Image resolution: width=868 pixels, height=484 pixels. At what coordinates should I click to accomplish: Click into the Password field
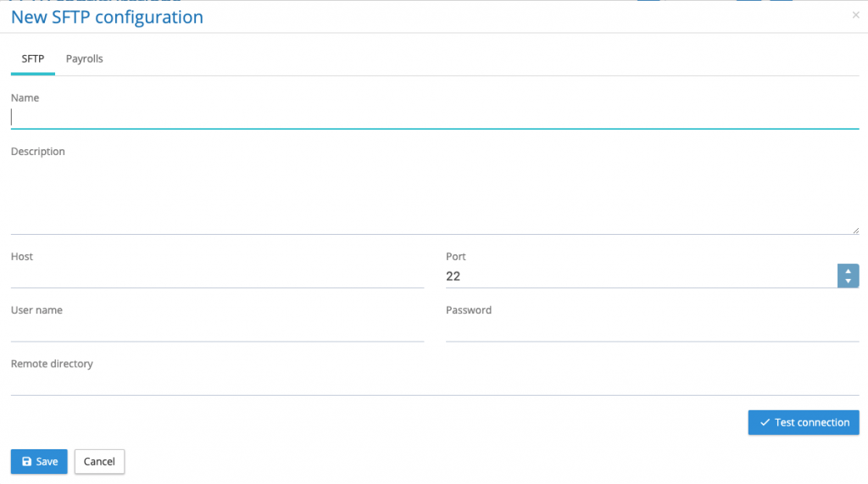click(x=652, y=331)
